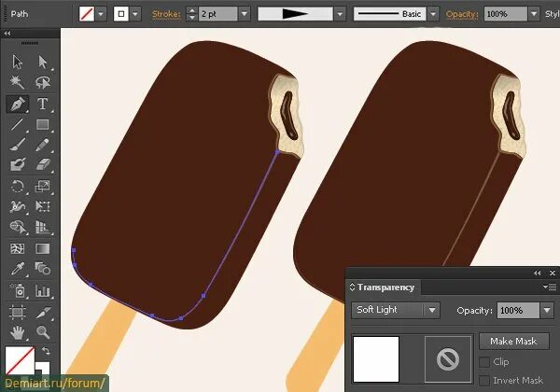The image size is (560, 392).
Task: Collapse the tools panel with double arrows
Action: point(7,34)
